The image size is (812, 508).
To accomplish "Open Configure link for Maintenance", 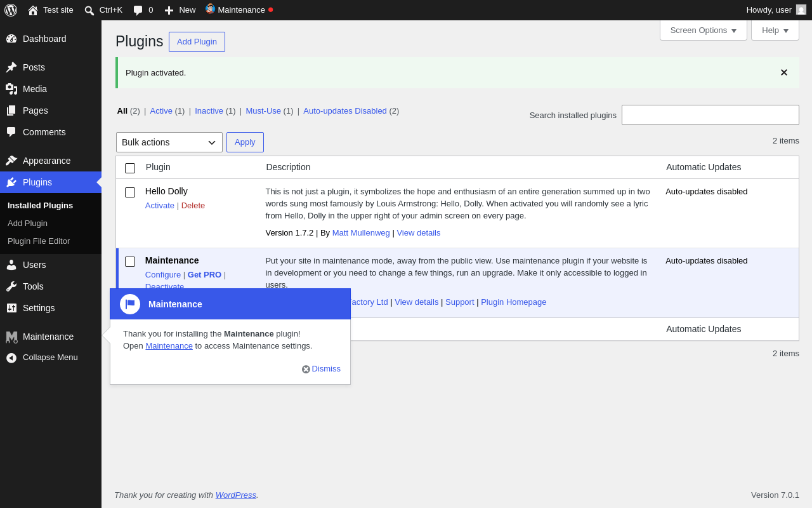I will tap(163, 274).
